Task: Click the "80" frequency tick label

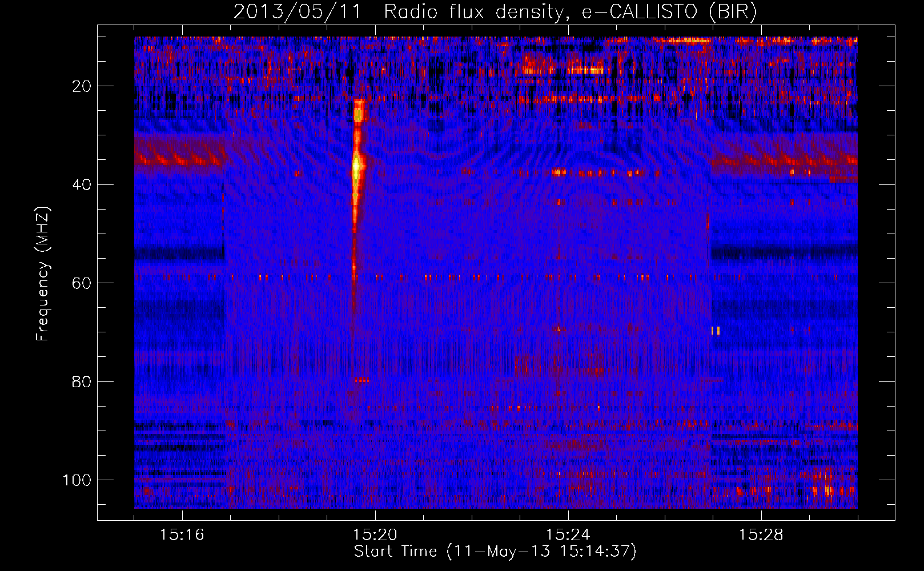Action: click(82, 381)
